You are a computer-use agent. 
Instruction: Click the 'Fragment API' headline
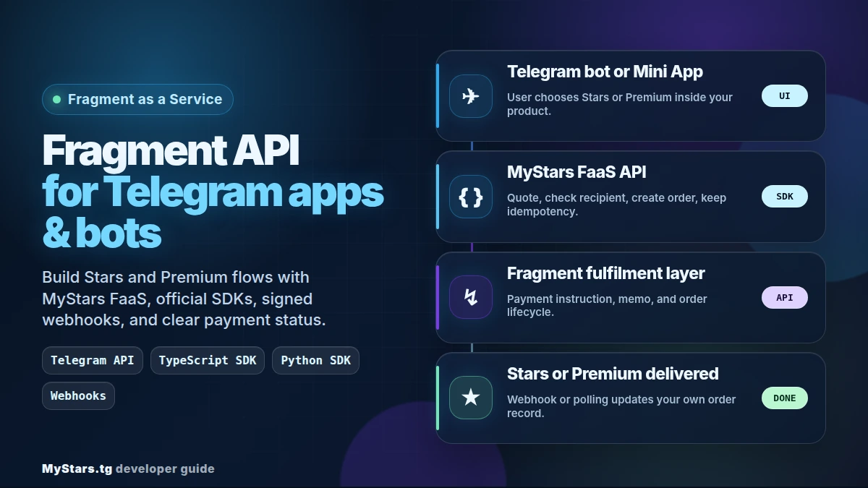tap(171, 152)
